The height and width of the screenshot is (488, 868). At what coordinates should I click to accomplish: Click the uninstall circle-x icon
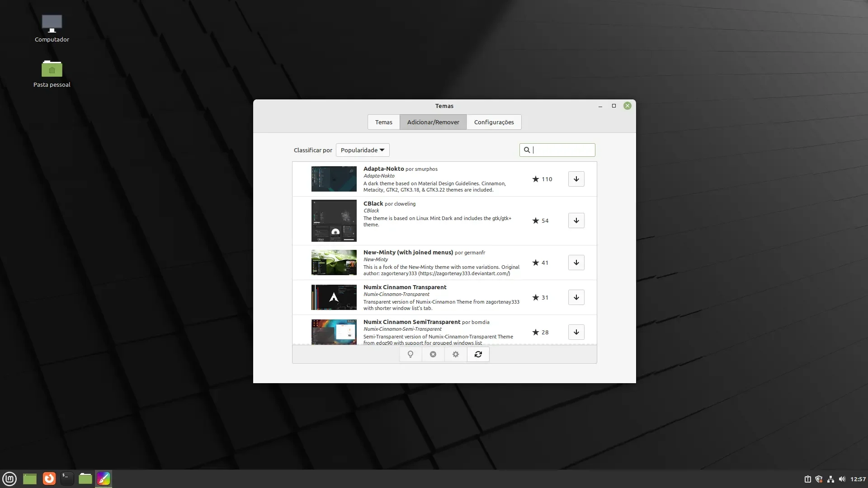pyautogui.click(x=433, y=354)
